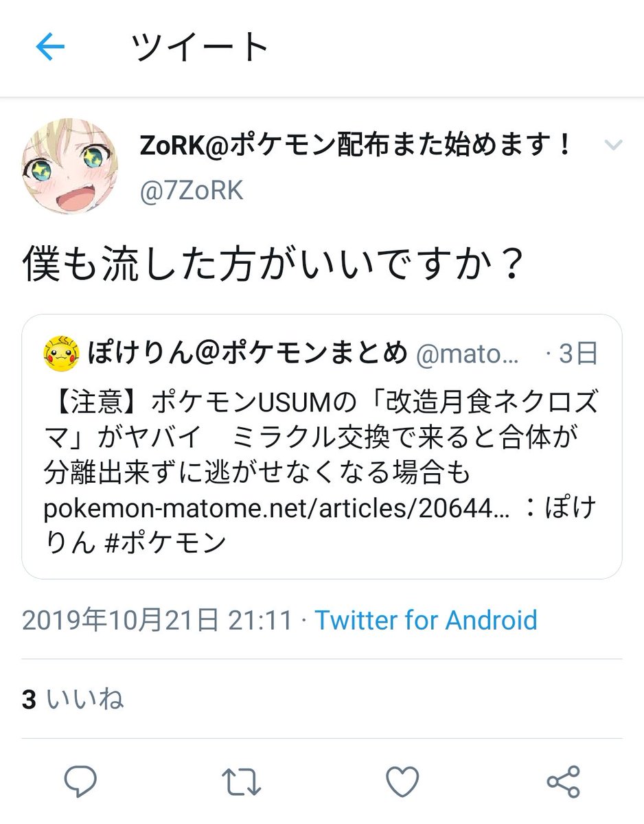Open the 2019年10月21日 21:11 timestamp
The height and width of the screenshot is (824, 644).
tap(157, 620)
